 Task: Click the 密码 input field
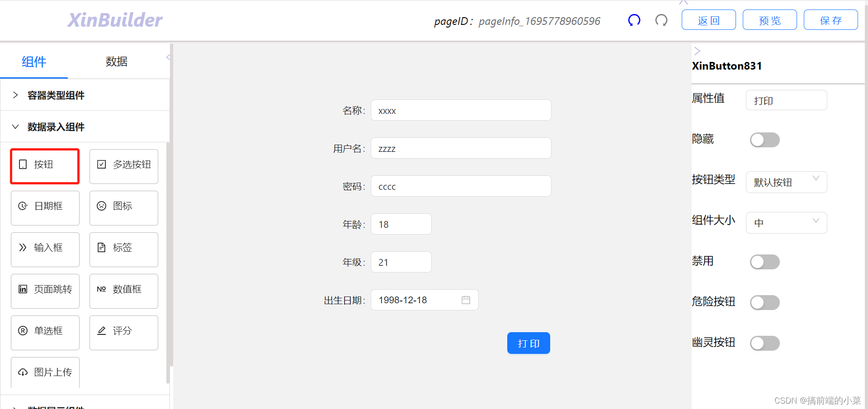coord(461,186)
